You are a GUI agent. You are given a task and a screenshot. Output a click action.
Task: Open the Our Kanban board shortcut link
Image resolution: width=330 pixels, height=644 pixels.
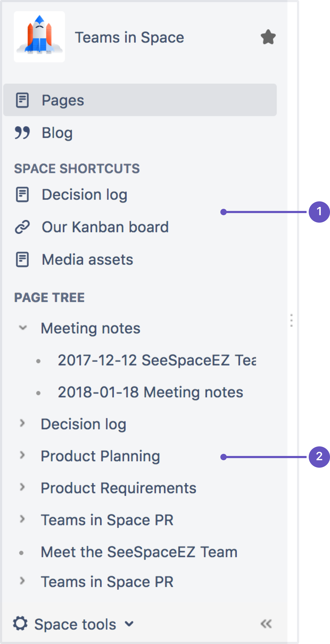(105, 227)
